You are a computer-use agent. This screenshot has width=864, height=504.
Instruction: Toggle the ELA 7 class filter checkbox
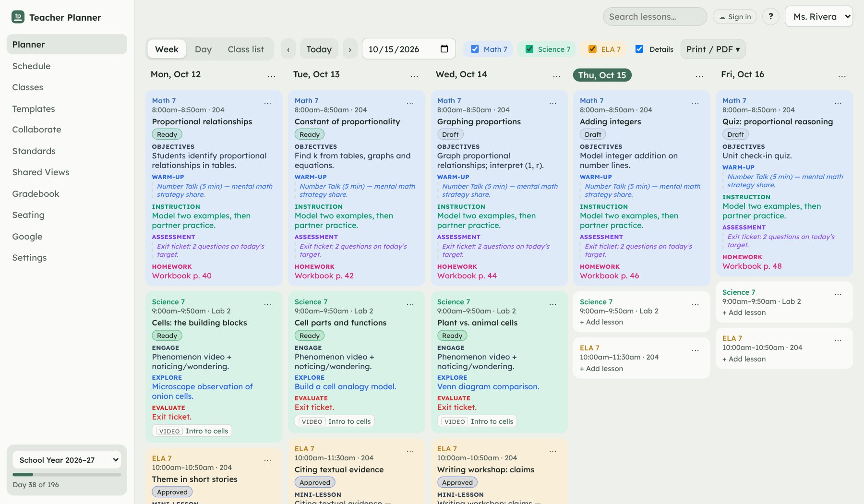pyautogui.click(x=592, y=49)
